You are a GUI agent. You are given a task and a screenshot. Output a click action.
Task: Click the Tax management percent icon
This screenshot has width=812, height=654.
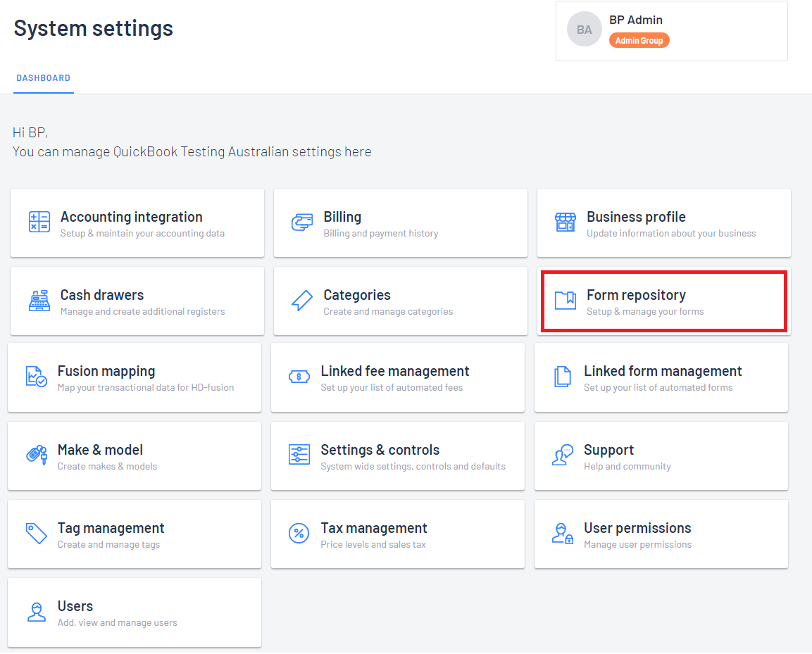(299, 534)
